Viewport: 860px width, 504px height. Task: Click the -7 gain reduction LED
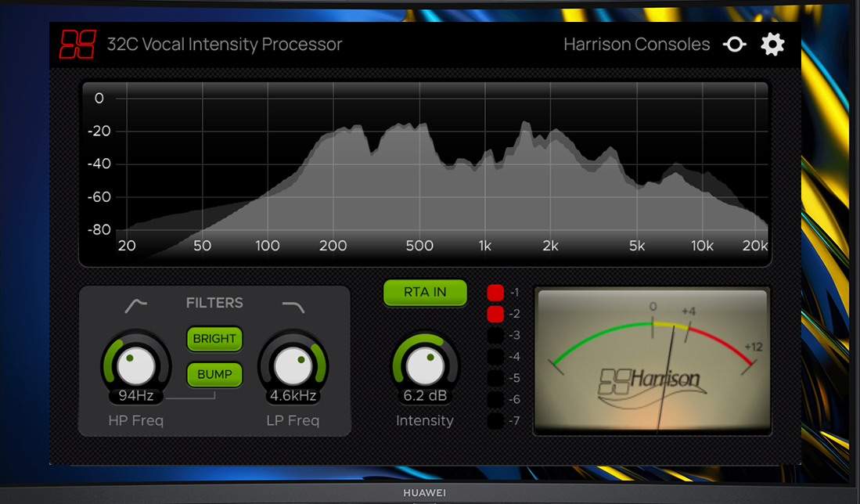pos(495,421)
